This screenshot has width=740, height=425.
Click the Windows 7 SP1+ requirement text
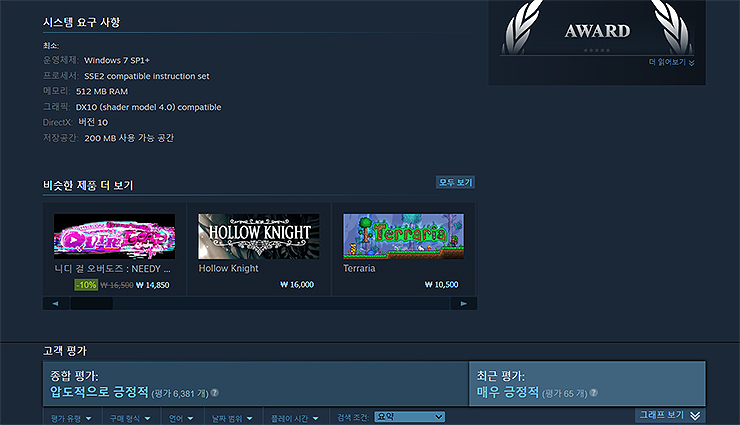pyautogui.click(x=117, y=60)
